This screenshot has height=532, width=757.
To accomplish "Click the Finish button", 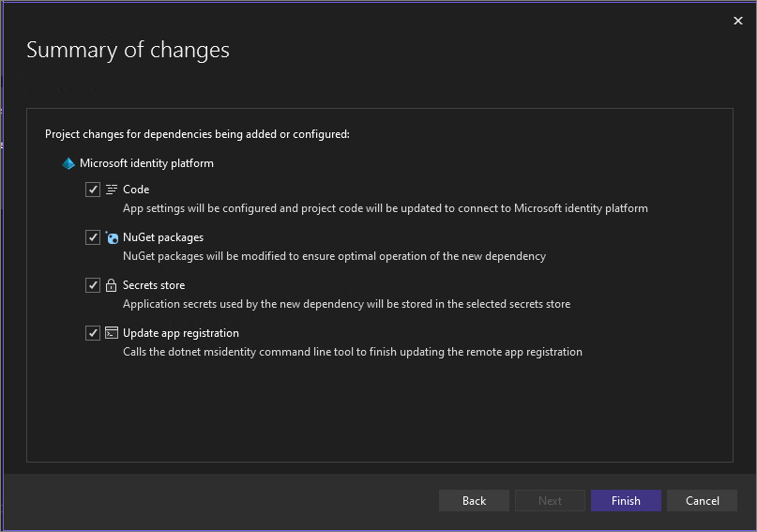I will tap(626, 501).
